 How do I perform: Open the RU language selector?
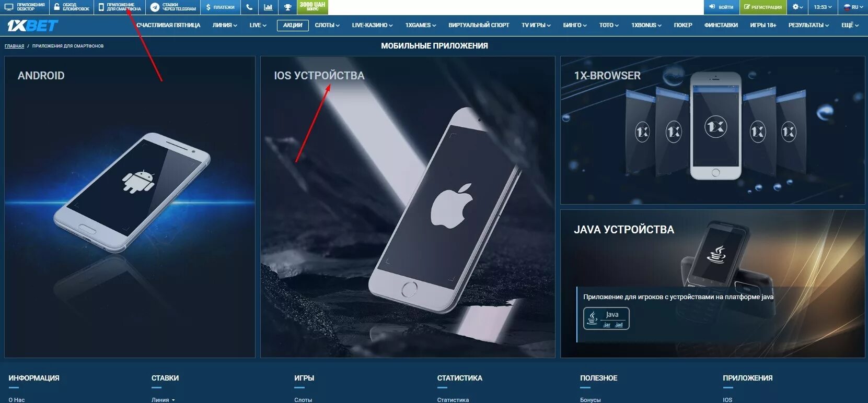tap(853, 7)
